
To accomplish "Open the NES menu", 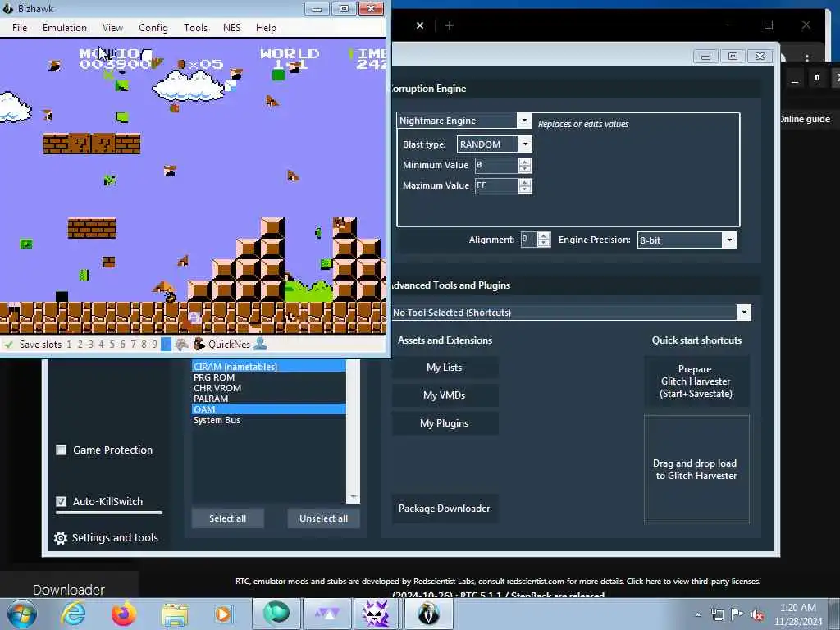I will [x=231, y=27].
